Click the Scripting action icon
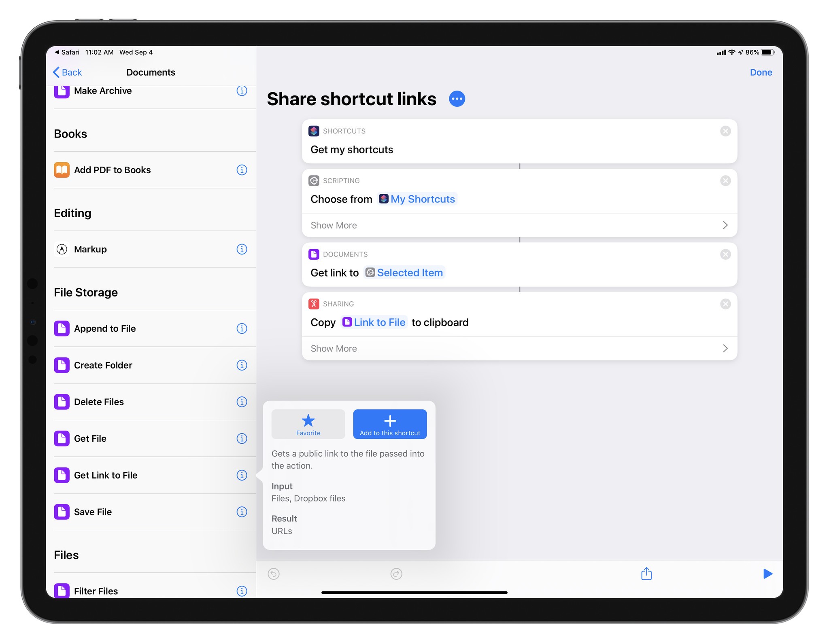 tap(314, 180)
